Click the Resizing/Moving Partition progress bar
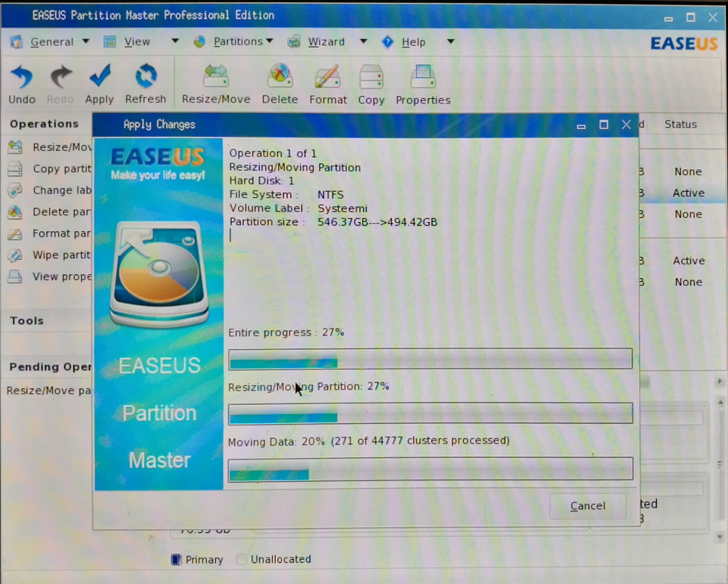This screenshot has height=584, width=728. coord(430,413)
